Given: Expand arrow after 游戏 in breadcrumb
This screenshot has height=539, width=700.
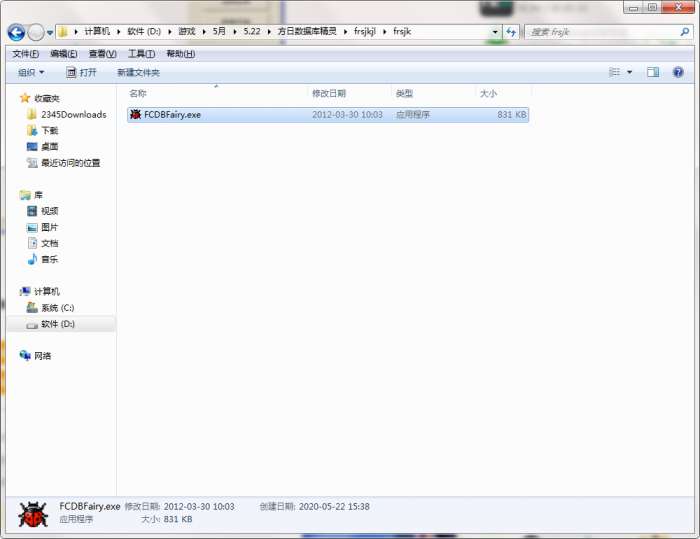Looking at the screenshot, I should pos(204,32).
